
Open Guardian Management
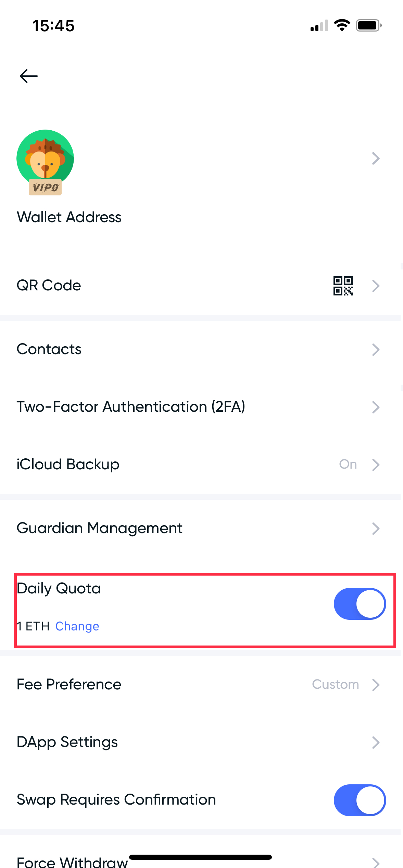tap(99, 528)
